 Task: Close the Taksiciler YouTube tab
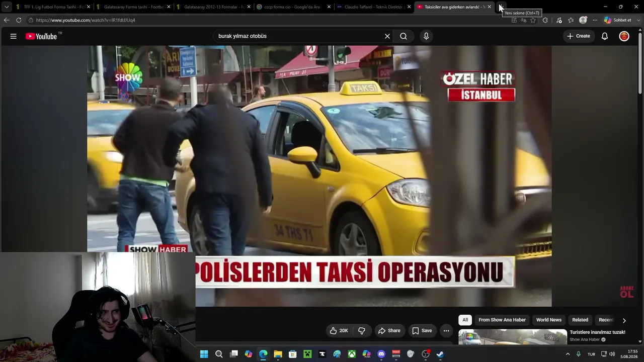point(490,7)
